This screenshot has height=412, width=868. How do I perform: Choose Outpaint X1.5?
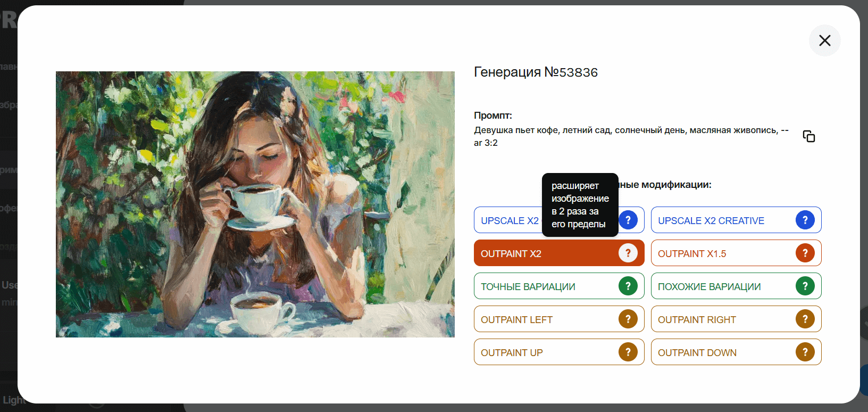736,253
